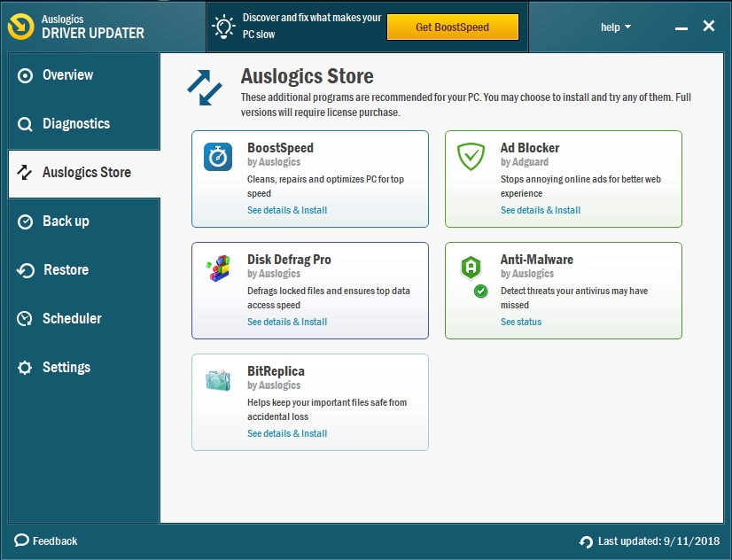
Task: Click the lightbulb icon in banner
Action: point(222,27)
